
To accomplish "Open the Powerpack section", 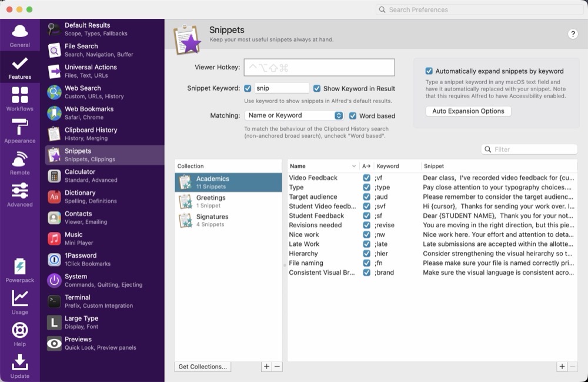I will pos(20,270).
